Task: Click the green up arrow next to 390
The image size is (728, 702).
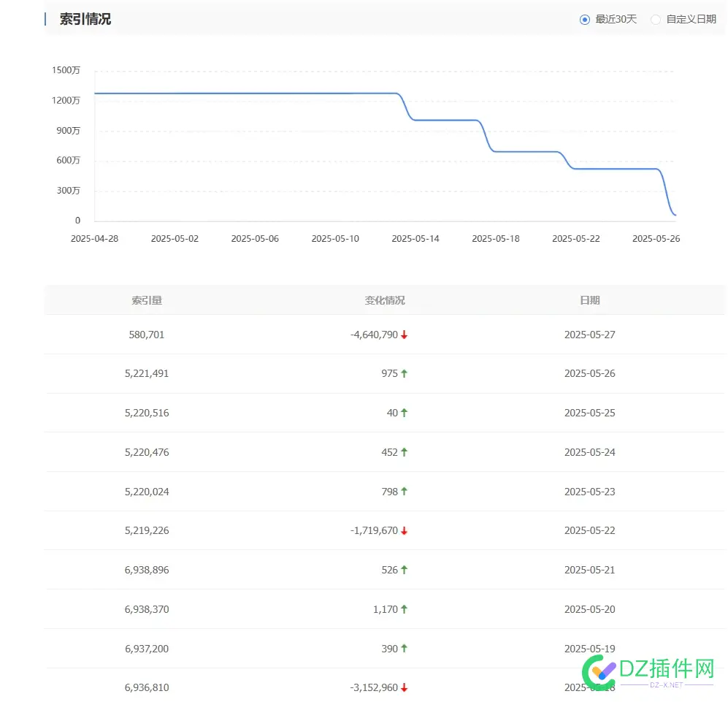Action: pyautogui.click(x=404, y=649)
